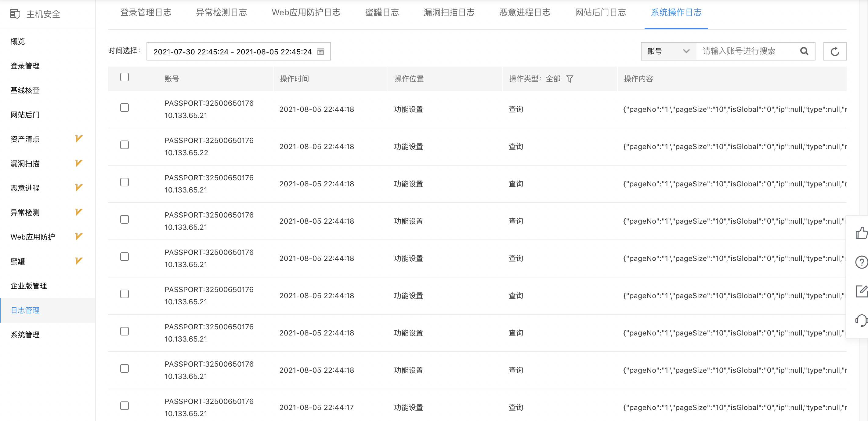Click 查询 in the first row
This screenshot has height=421, width=868.
[516, 109]
